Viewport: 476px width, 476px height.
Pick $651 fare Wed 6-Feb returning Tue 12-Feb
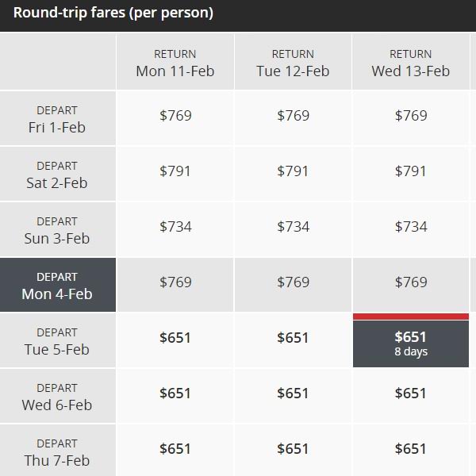pyautogui.click(x=293, y=396)
